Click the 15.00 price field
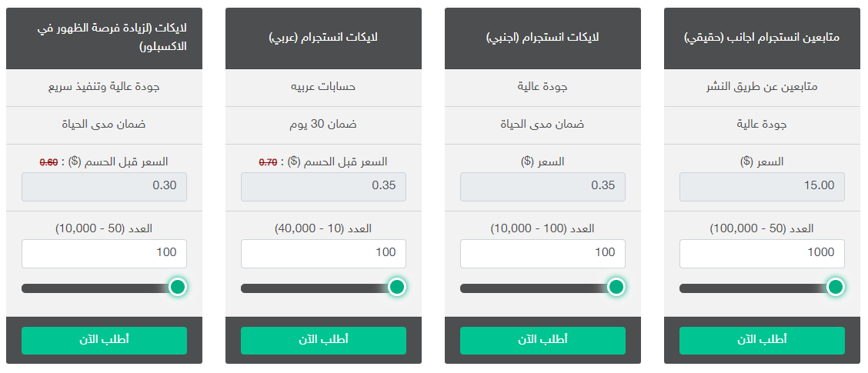 [762, 187]
